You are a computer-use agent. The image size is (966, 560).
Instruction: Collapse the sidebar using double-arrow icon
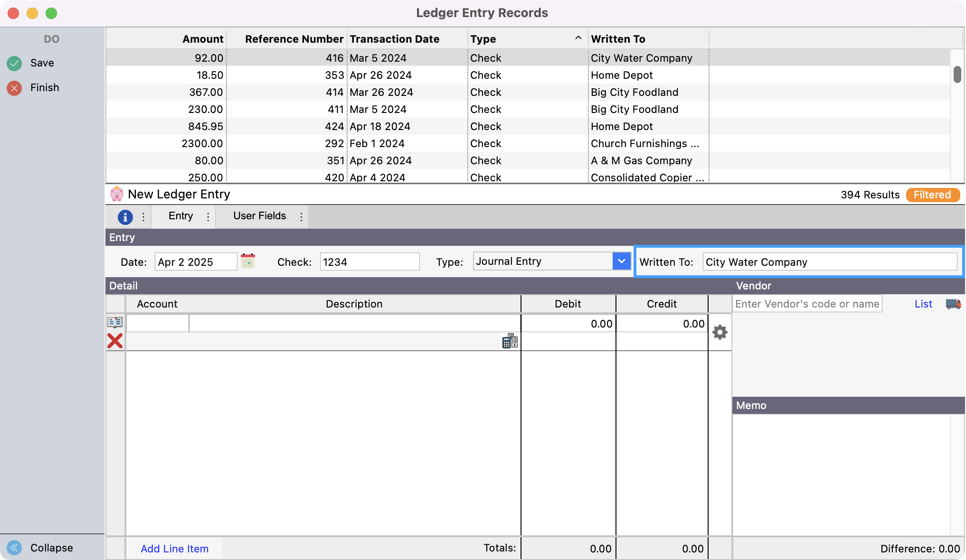pos(14,548)
